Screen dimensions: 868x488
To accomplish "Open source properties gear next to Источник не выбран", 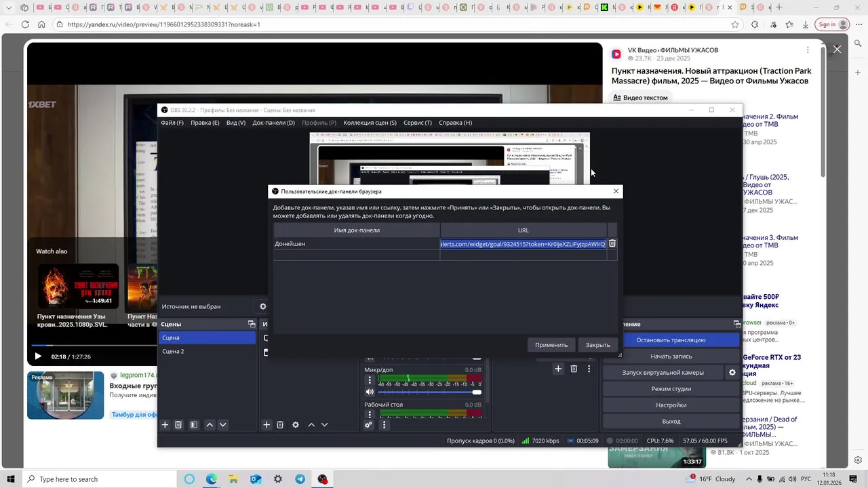I will (263, 306).
